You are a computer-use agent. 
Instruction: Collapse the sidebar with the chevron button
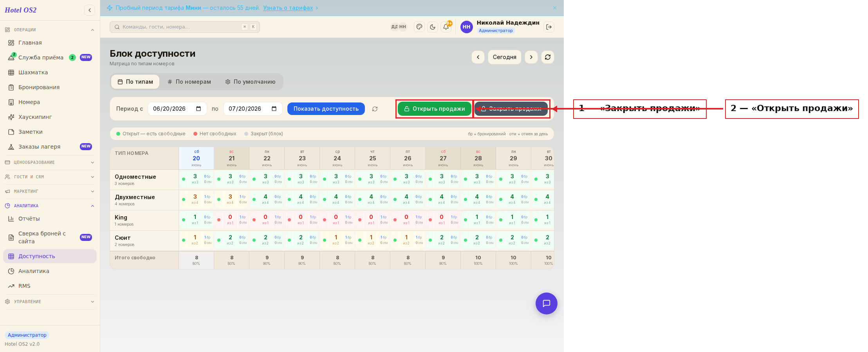pyautogui.click(x=90, y=10)
